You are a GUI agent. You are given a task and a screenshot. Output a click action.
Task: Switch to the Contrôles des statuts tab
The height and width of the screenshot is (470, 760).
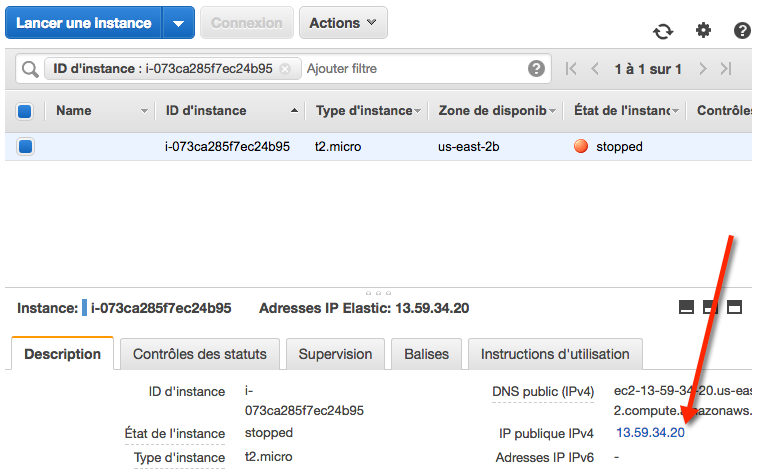point(199,354)
